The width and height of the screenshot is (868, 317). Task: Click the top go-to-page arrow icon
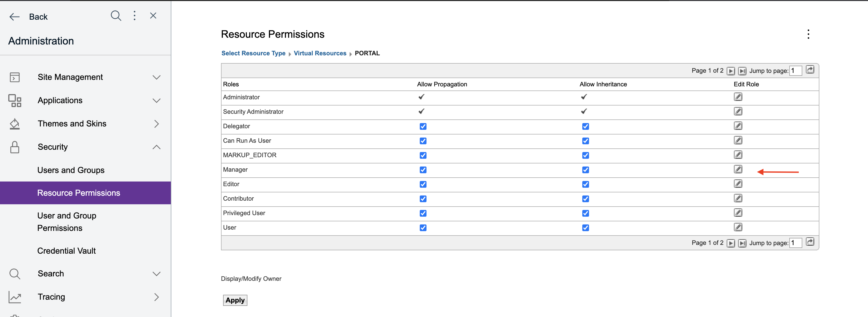pyautogui.click(x=810, y=70)
